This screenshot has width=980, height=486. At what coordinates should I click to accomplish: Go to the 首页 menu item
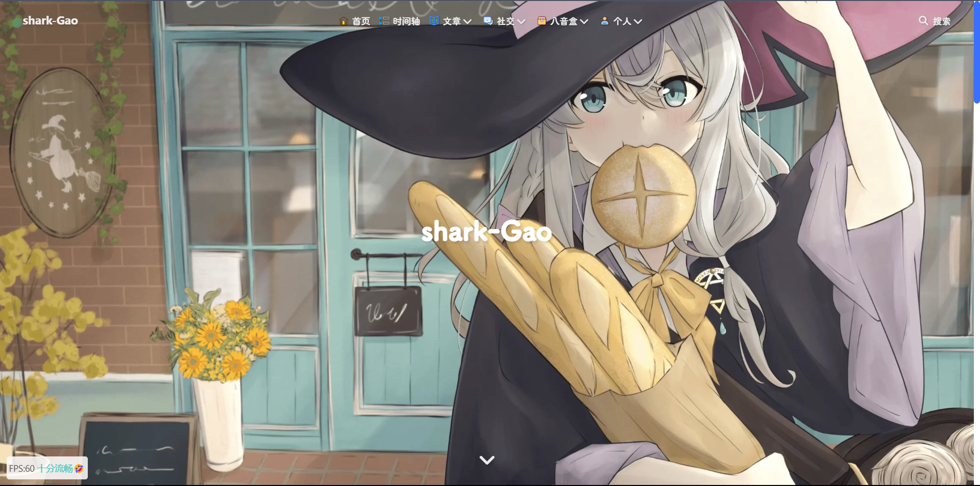pyautogui.click(x=361, y=21)
